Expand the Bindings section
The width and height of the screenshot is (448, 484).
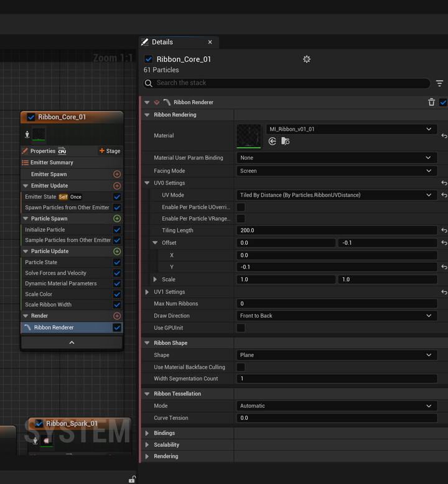pos(147,433)
